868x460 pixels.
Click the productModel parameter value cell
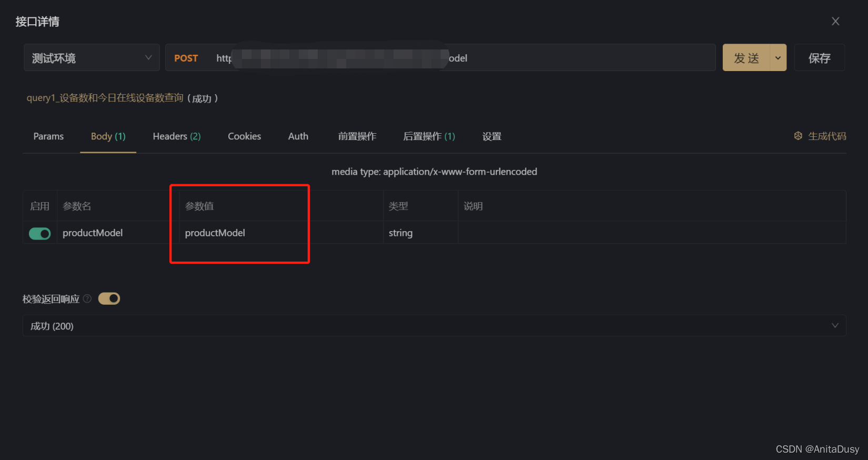pos(281,233)
